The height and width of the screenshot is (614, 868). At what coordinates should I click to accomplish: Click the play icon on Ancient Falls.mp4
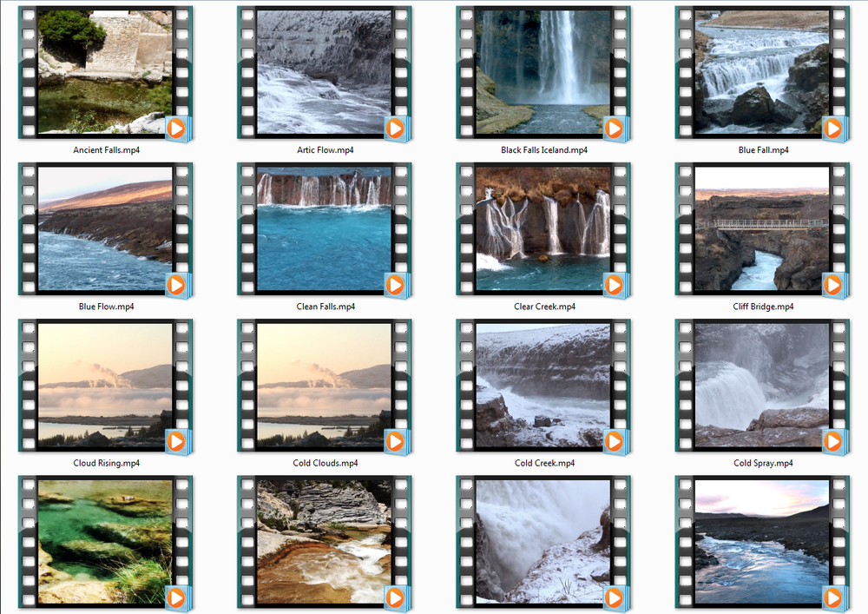coord(177,129)
